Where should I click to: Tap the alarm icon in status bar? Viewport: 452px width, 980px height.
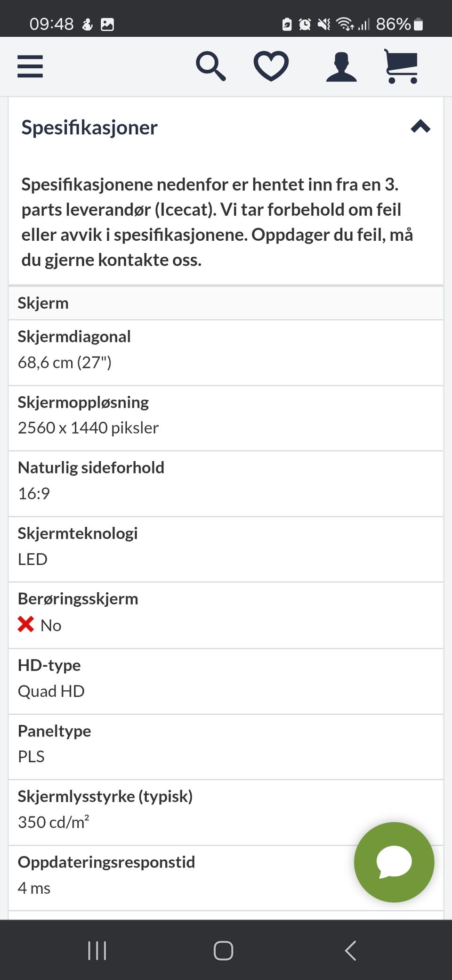[x=305, y=24]
